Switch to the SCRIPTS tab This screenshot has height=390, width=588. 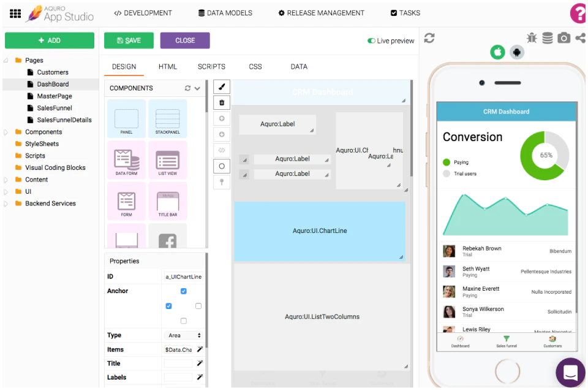pyautogui.click(x=211, y=67)
